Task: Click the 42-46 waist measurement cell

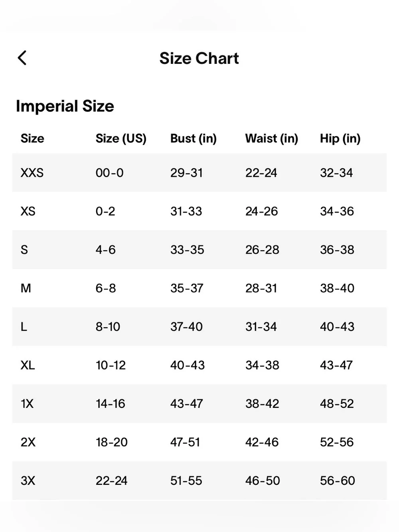Action: point(262,442)
